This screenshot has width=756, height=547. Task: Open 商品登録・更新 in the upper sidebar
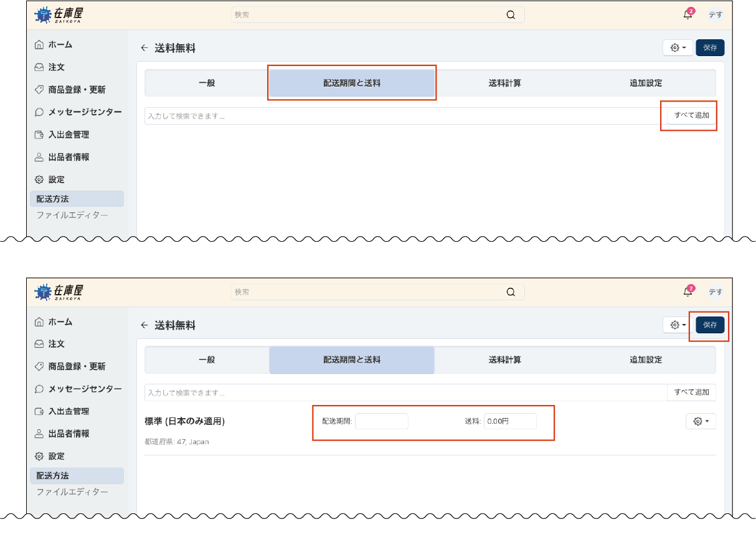click(77, 90)
